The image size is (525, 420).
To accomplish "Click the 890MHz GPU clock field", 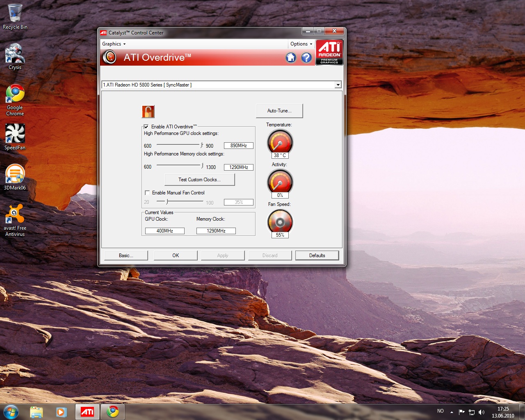I will [x=239, y=146].
